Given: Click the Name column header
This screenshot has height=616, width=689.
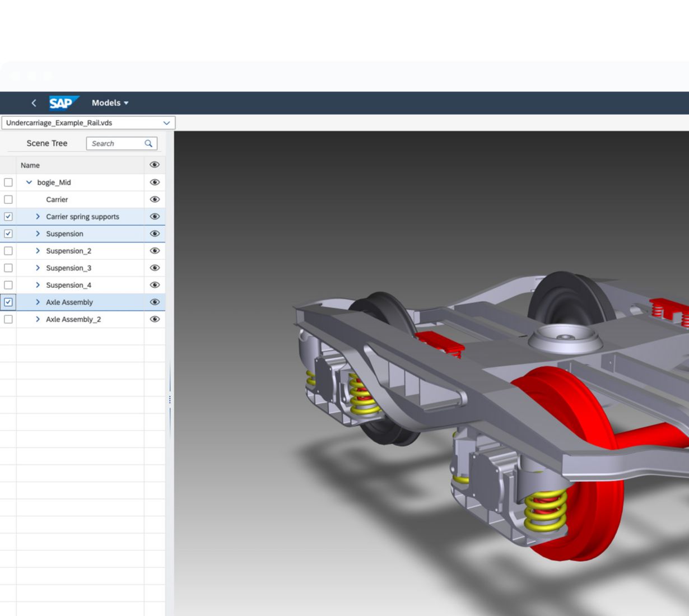Looking at the screenshot, I should (30, 165).
